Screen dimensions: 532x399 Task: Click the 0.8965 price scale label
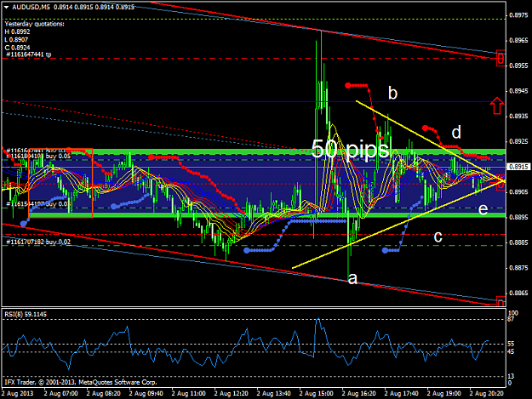[518, 40]
